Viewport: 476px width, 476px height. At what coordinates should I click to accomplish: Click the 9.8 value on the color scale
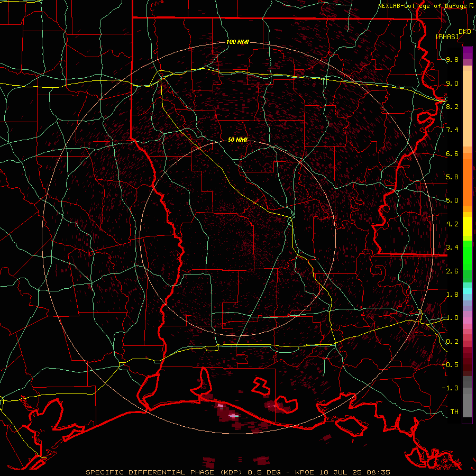click(452, 59)
